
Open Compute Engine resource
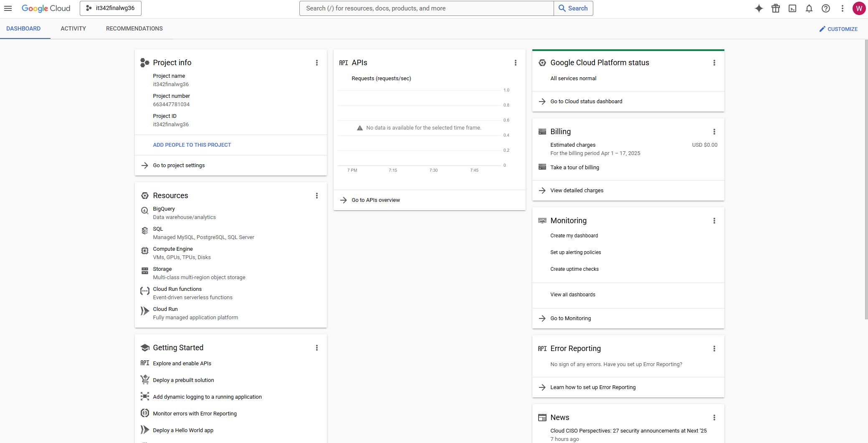[173, 249]
